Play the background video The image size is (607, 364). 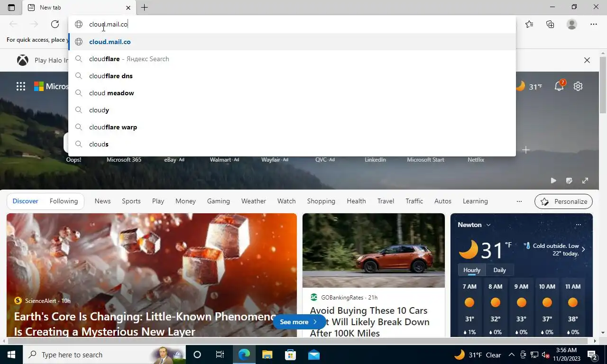coord(553,181)
